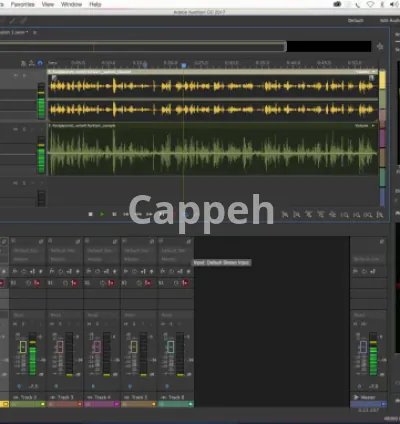
Task: Select the Master channel name label
Action: click(x=368, y=397)
